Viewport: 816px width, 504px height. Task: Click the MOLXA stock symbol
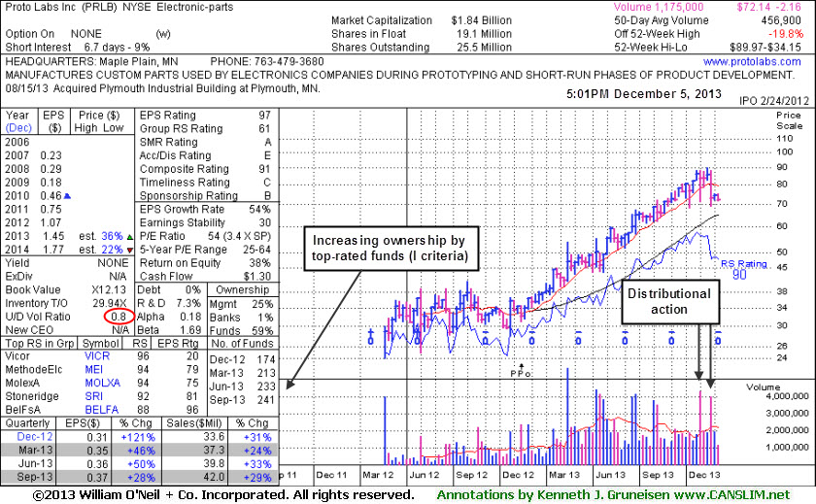pyautogui.click(x=103, y=384)
